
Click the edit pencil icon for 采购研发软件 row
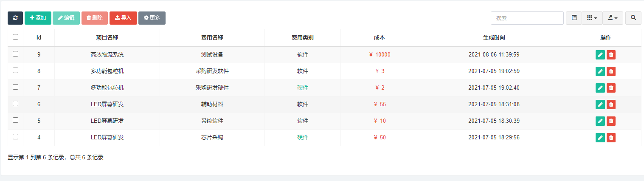click(x=600, y=71)
